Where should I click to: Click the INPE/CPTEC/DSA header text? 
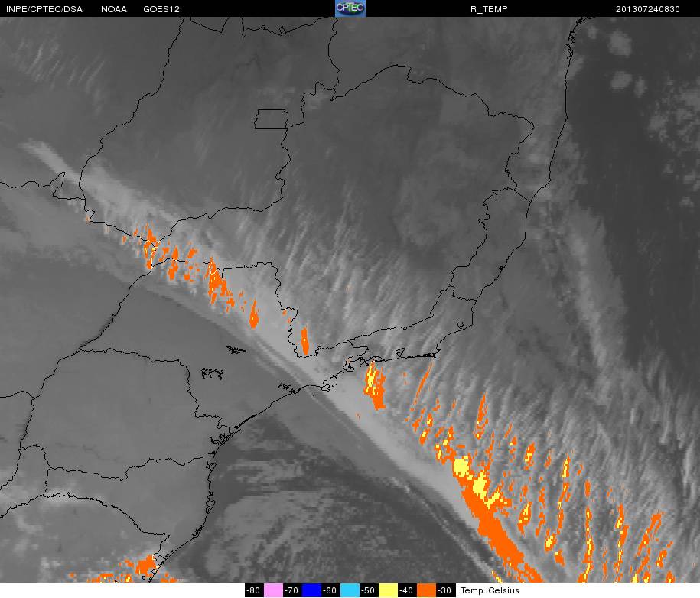44,9
